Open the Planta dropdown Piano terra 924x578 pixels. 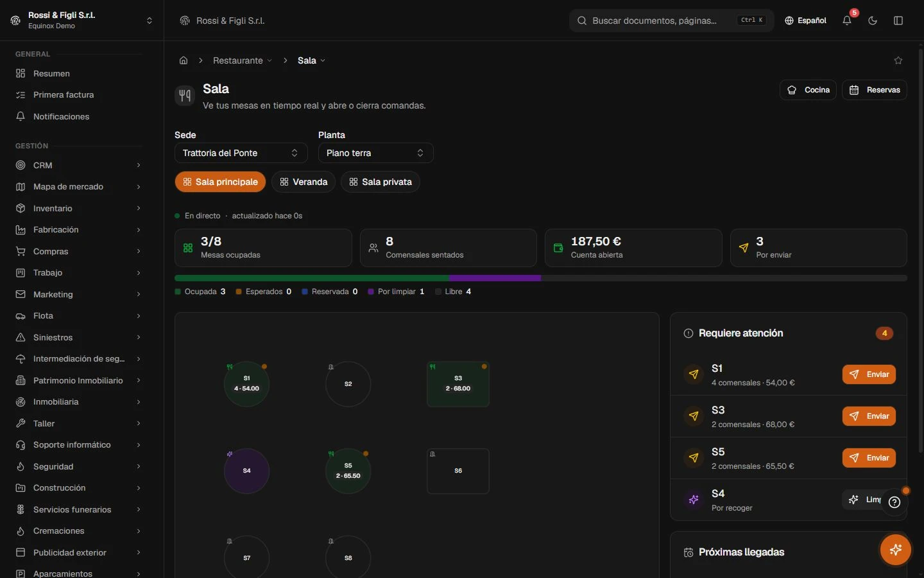click(x=376, y=153)
